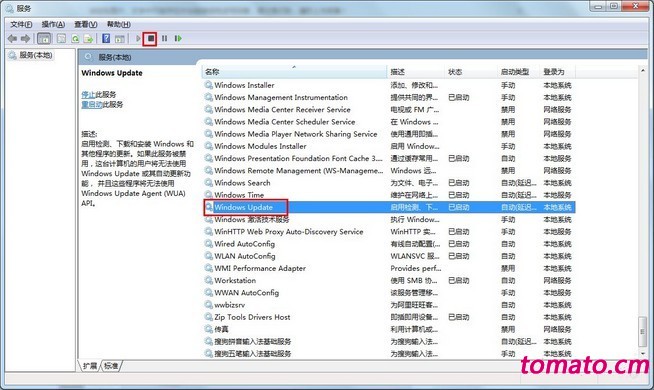Switch to the 扩展 tab

click(x=90, y=366)
